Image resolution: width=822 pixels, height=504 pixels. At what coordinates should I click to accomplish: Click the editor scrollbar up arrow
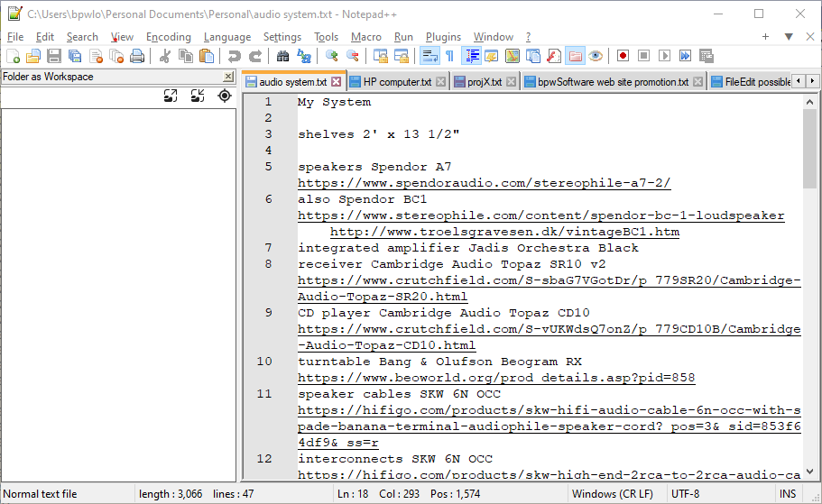click(810, 102)
